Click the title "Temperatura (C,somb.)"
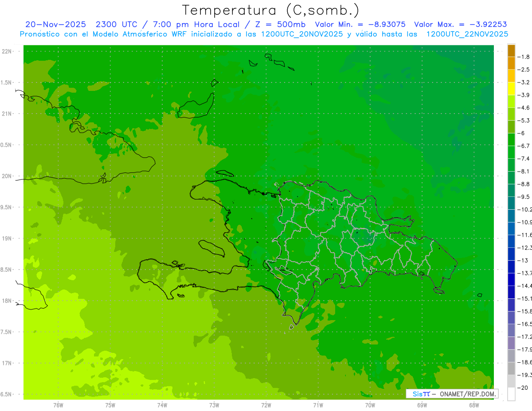The image size is (532, 411). click(271, 10)
